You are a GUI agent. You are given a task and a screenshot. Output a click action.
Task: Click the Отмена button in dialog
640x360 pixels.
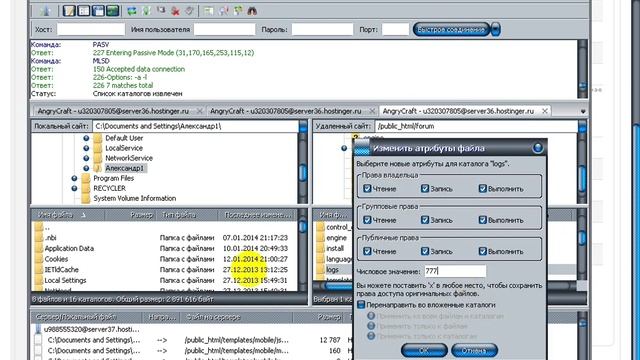(x=474, y=350)
